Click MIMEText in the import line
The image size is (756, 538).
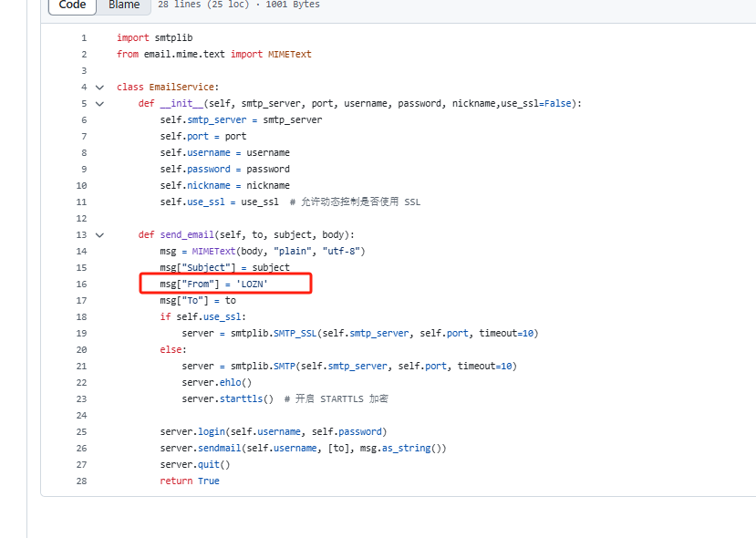[289, 54]
